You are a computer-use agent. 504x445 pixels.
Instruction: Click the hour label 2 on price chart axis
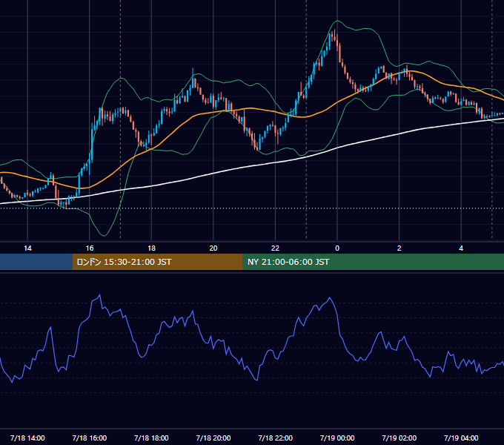tap(399, 248)
